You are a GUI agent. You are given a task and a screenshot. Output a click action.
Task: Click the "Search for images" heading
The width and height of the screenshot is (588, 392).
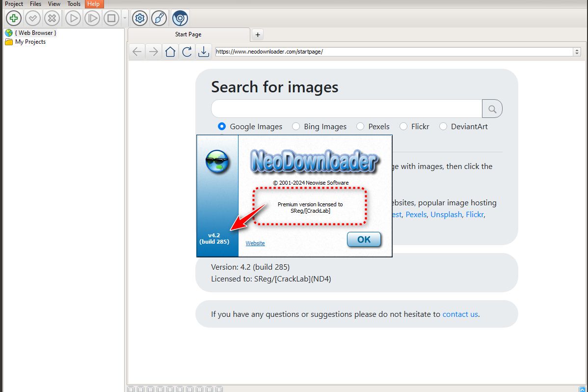click(274, 87)
